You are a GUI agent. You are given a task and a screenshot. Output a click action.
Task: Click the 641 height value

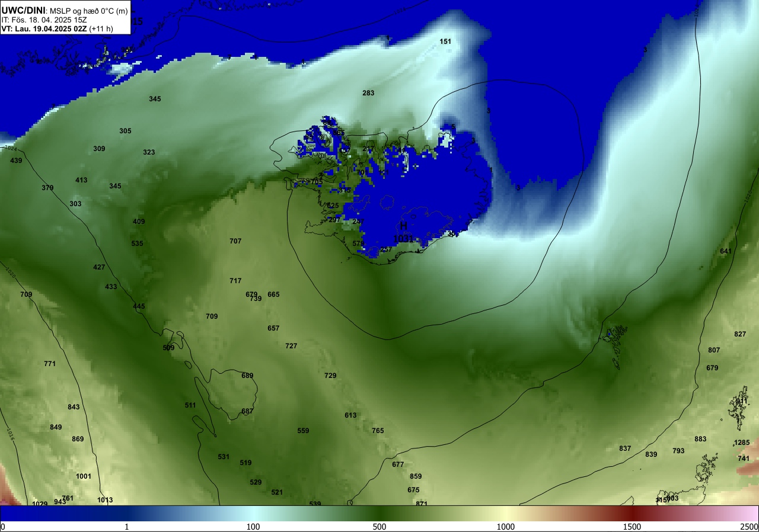[726, 251]
